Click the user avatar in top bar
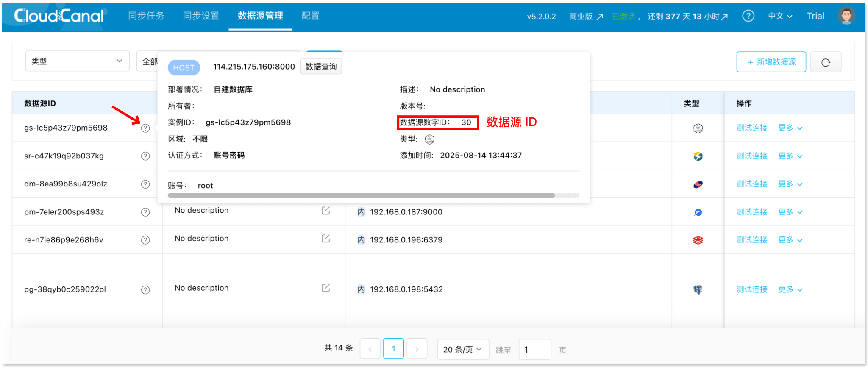868x367 pixels. (846, 16)
